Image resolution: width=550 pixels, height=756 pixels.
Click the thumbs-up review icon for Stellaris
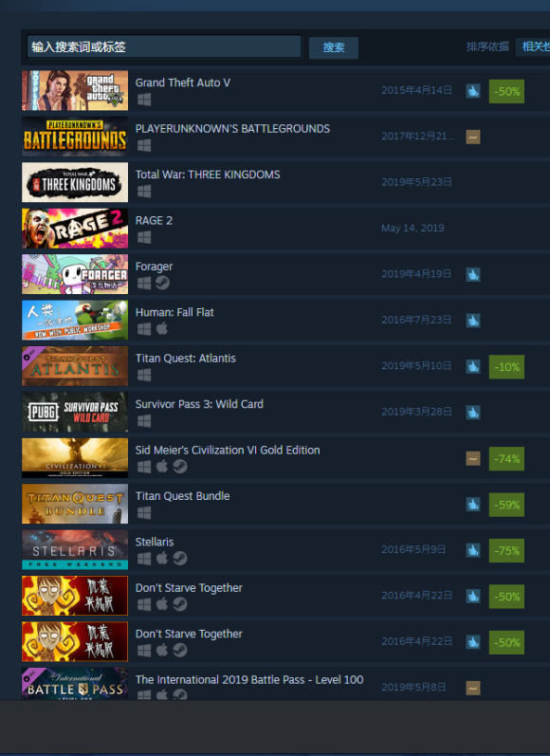click(473, 550)
